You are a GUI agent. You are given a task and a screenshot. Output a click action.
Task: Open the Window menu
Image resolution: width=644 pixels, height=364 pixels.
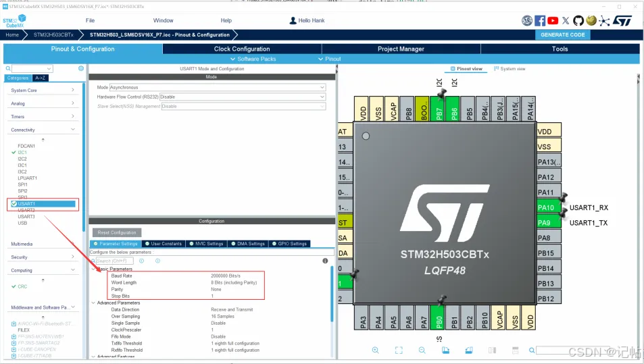point(163,20)
